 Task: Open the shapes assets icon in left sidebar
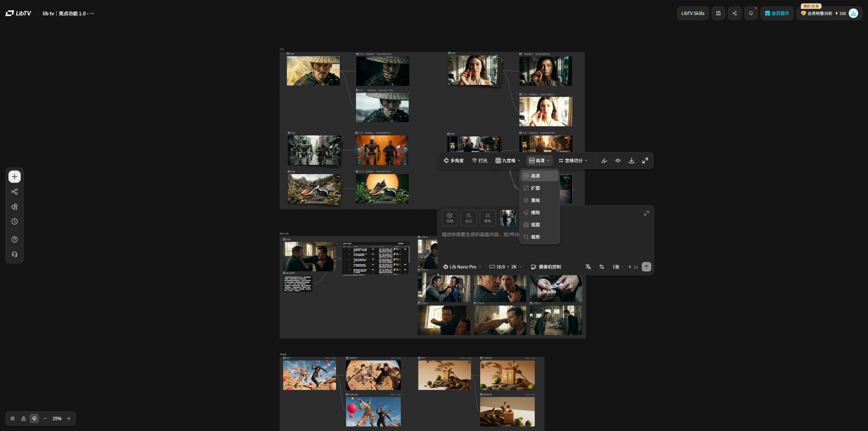click(x=15, y=207)
